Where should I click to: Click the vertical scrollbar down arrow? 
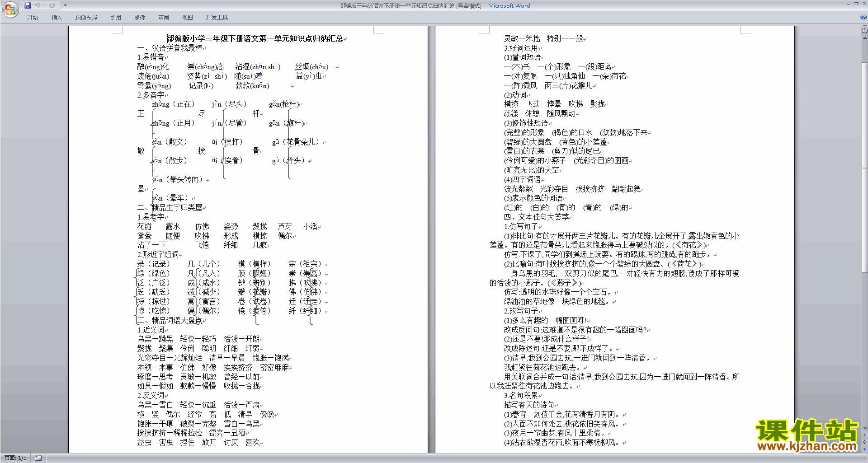pyautogui.click(x=865, y=428)
